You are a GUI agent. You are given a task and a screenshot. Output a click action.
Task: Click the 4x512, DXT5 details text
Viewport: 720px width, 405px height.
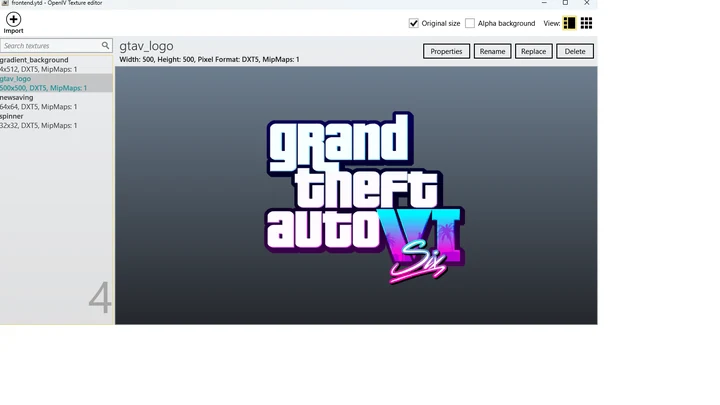[39, 69]
